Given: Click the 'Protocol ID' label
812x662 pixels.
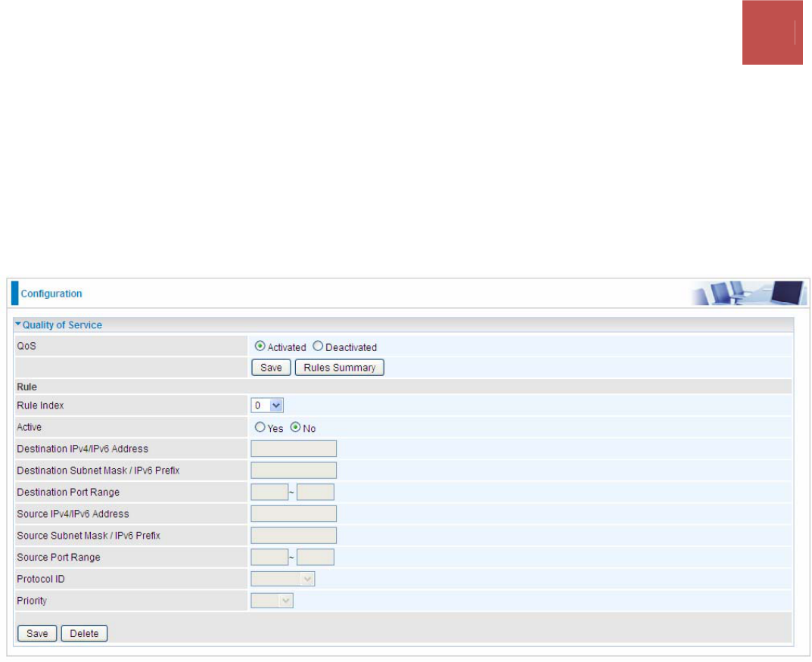Looking at the screenshot, I should pyautogui.click(x=41, y=580).
